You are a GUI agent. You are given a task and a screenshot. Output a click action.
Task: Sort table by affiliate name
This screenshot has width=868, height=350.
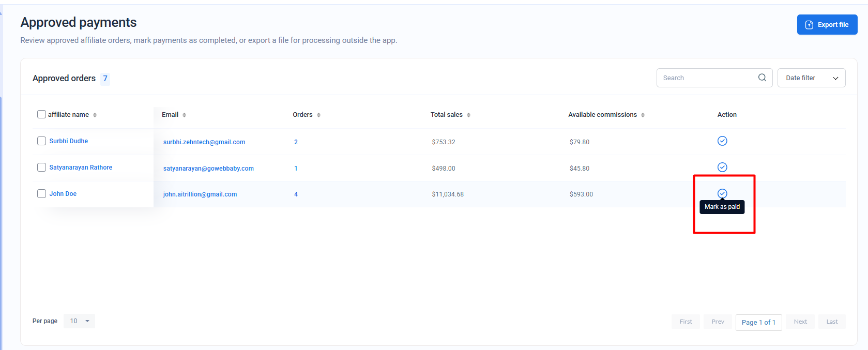95,115
